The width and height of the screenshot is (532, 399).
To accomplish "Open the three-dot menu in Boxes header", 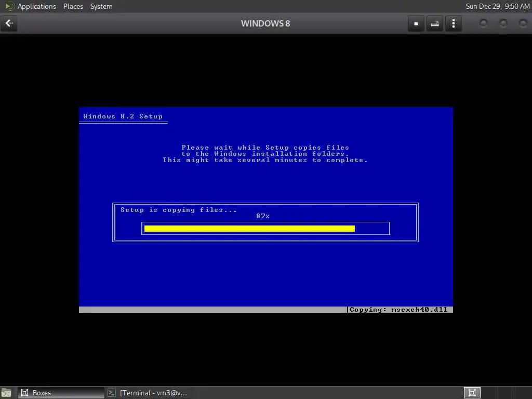I will point(453,23).
